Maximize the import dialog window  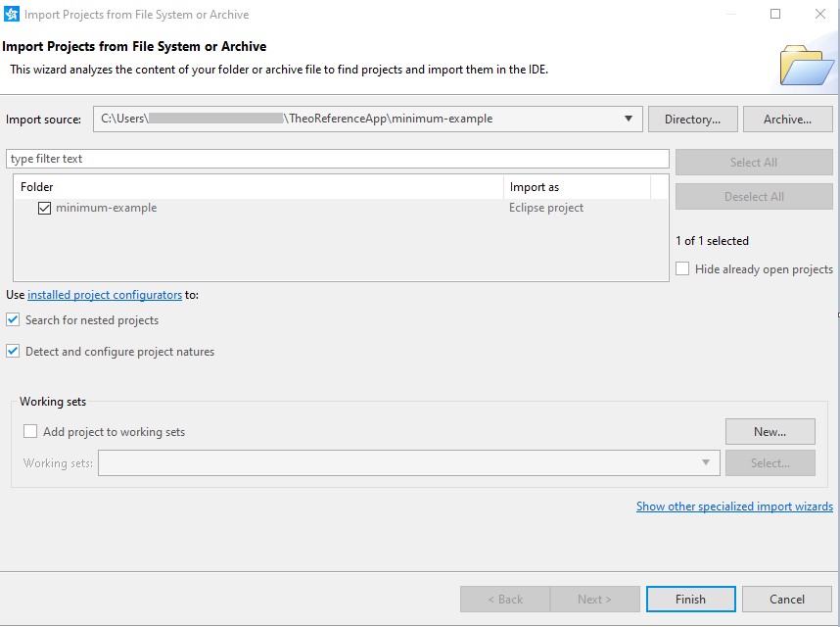pos(775,15)
